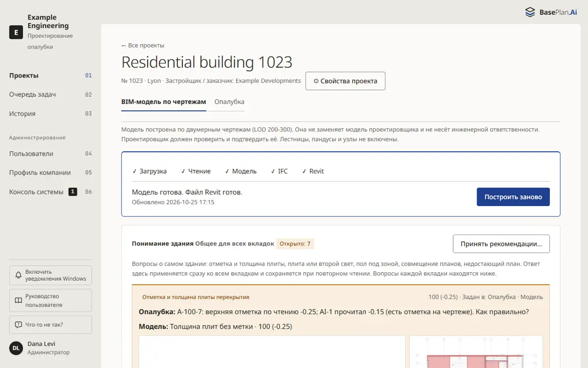Click the project title Residential building 1023
The height and width of the screenshot is (368, 588).
tap(207, 62)
